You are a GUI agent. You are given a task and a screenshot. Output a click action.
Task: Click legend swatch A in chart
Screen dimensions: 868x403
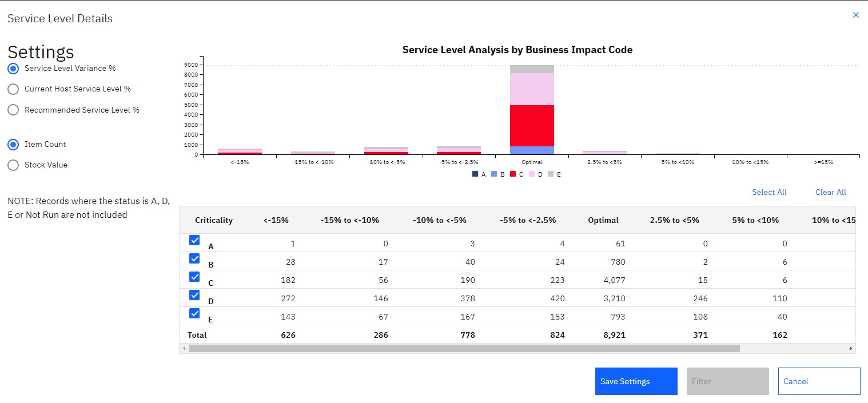click(x=475, y=174)
